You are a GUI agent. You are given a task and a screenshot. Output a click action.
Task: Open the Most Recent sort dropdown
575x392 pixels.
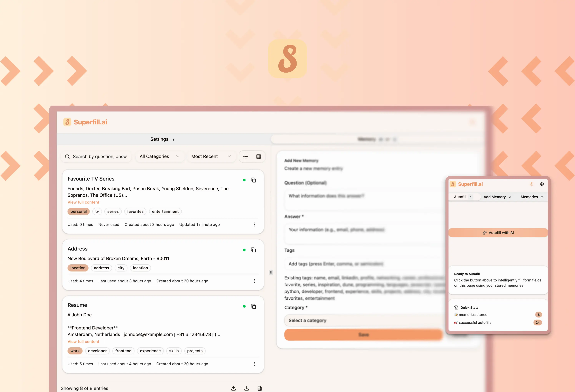(211, 156)
